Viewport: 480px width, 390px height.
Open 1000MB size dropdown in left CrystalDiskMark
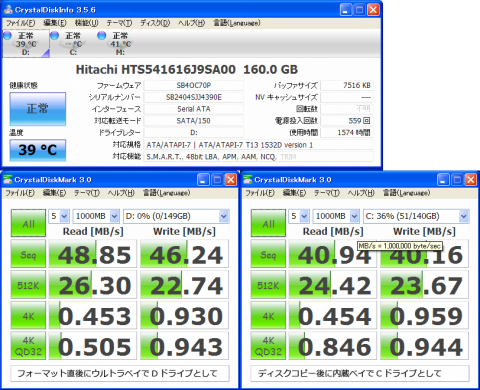click(96, 216)
